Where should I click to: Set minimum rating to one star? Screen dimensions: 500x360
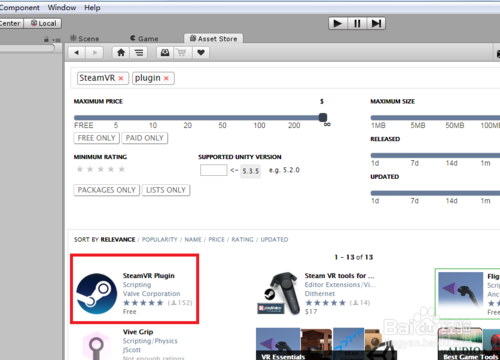point(80,169)
